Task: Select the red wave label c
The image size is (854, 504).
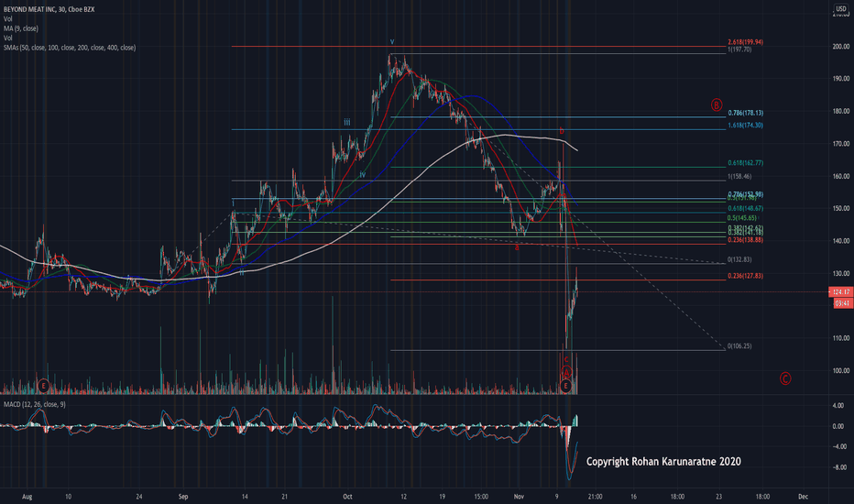Action: point(566,359)
